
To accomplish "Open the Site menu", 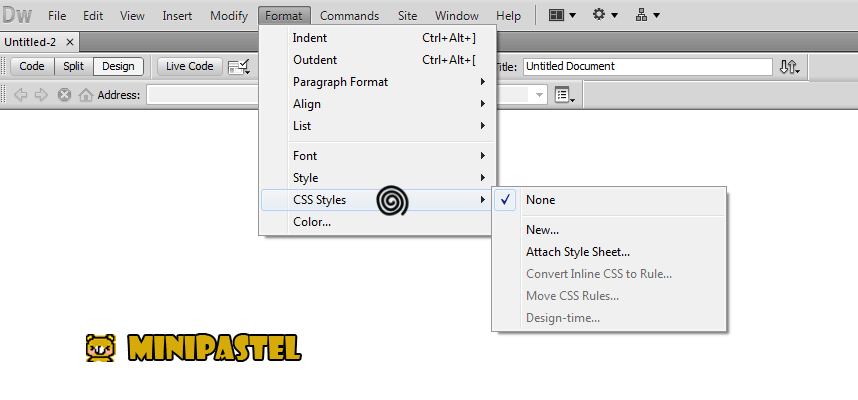I will [x=408, y=16].
